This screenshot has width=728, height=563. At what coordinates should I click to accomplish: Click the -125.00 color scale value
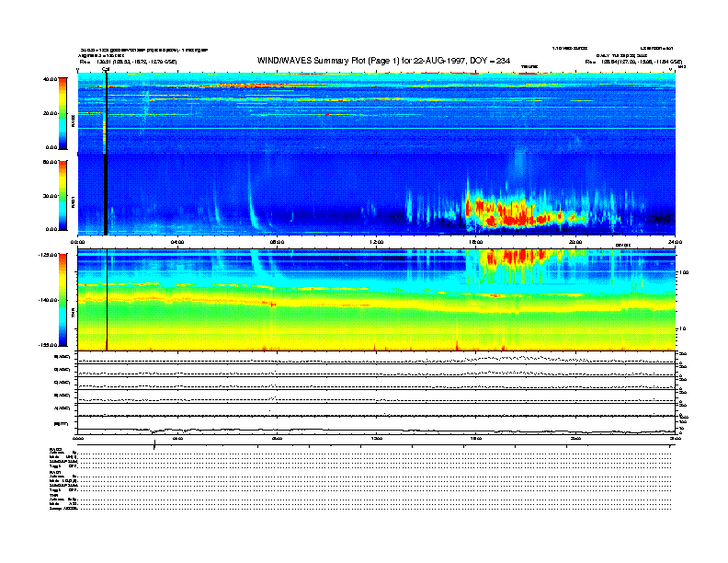click(x=48, y=255)
